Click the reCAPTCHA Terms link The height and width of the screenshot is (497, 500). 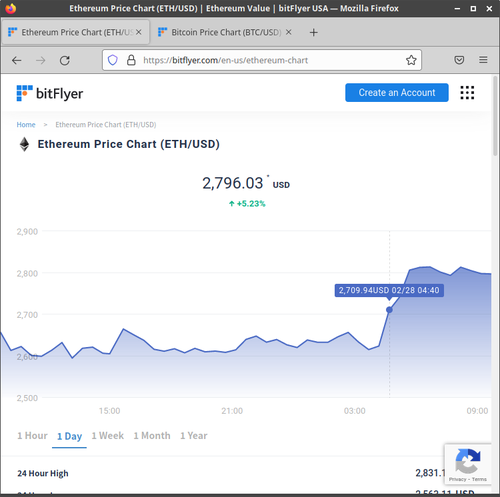(479, 479)
